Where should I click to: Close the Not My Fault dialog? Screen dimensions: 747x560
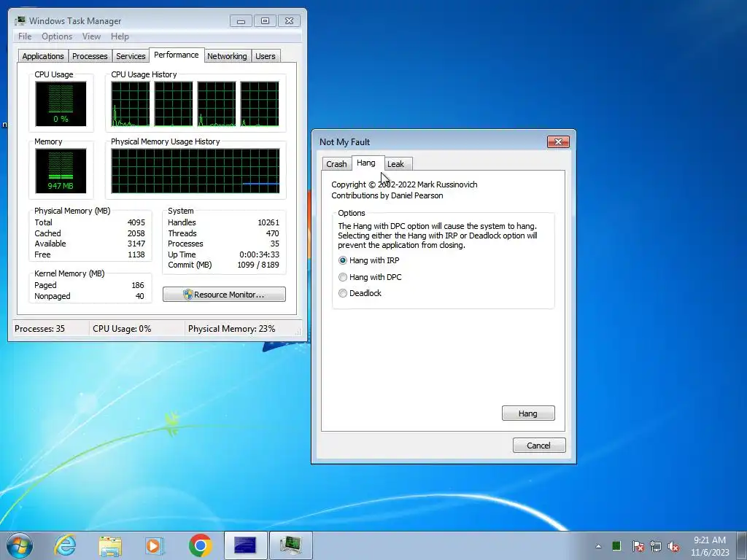[x=558, y=142]
